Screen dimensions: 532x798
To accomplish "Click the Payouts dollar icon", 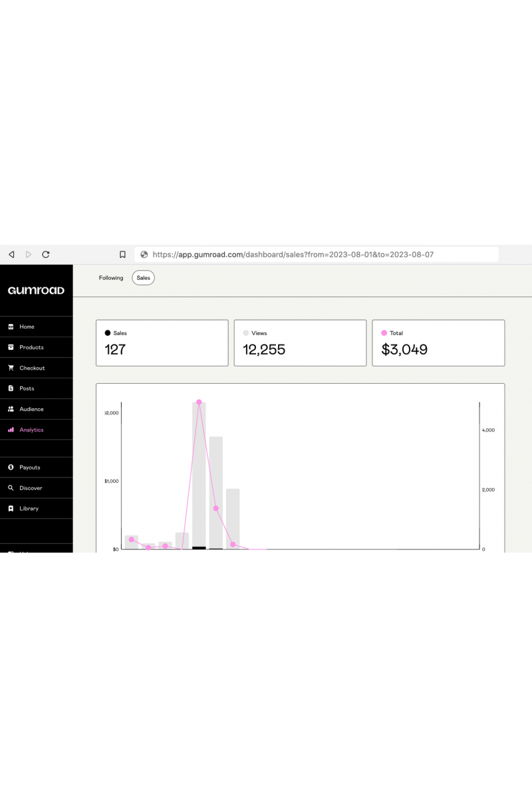I will coord(11,467).
